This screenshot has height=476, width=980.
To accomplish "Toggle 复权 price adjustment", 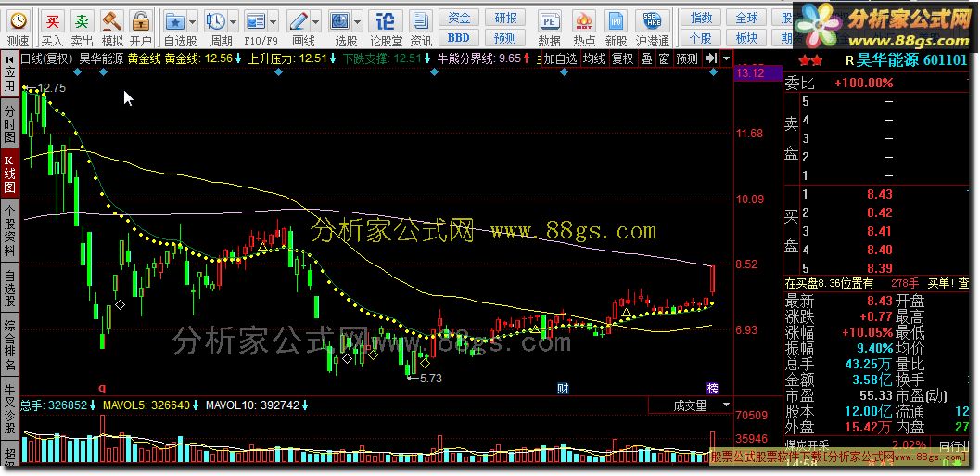I will point(622,59).
